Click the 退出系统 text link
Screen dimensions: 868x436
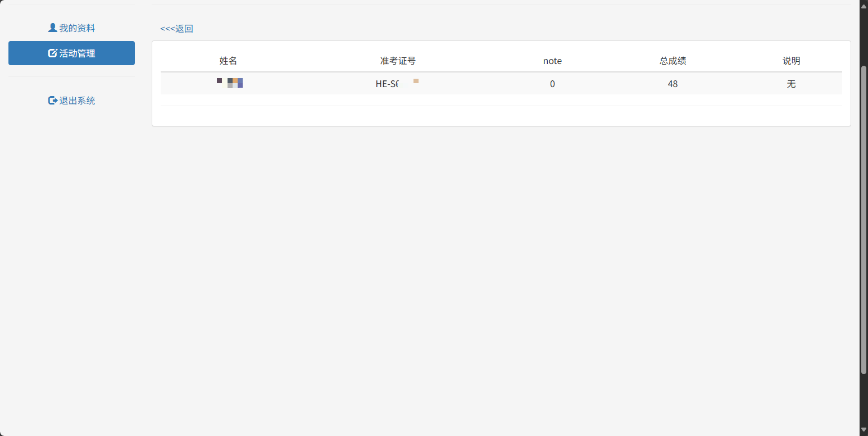pyautogui.click(x=77, y=101)
